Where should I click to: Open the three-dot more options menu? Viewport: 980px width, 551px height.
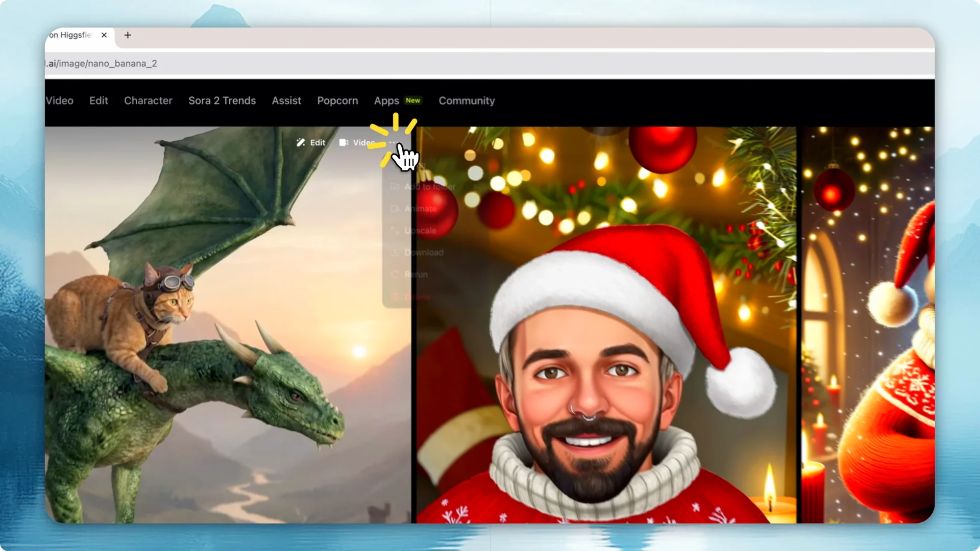[x=392, y=143]
